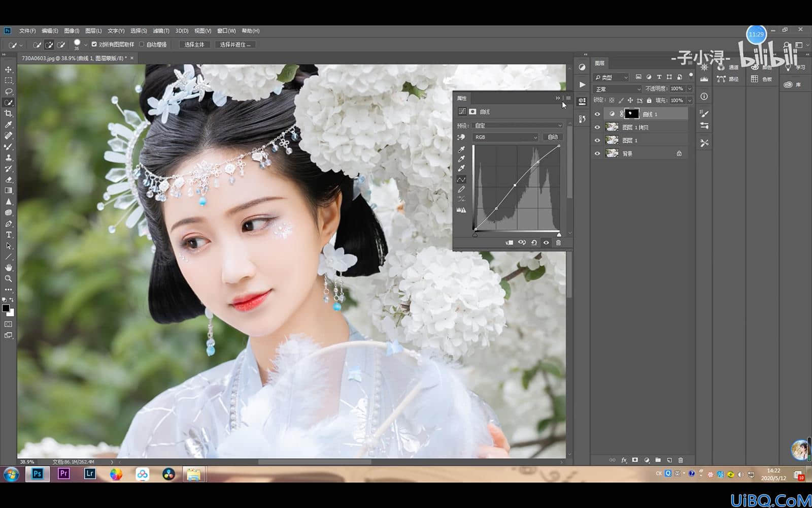Click the white input slider under Curves
812x508 pixels.
(559, 235)
